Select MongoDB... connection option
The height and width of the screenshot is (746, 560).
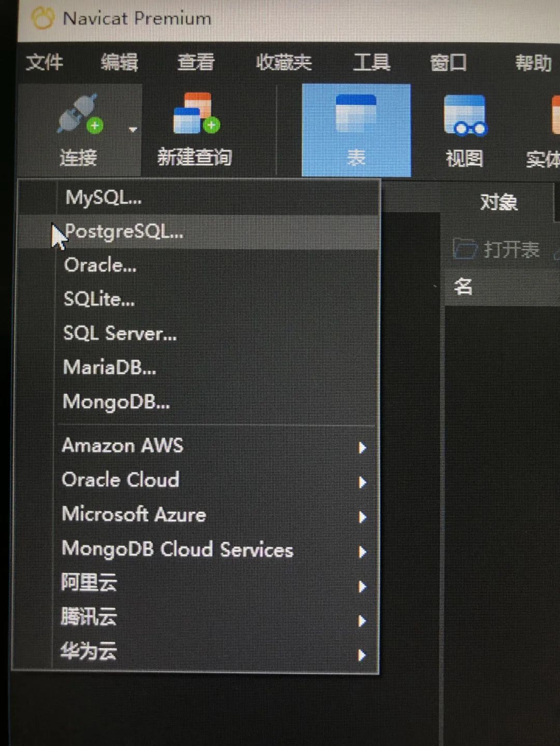tap(217, 401)
